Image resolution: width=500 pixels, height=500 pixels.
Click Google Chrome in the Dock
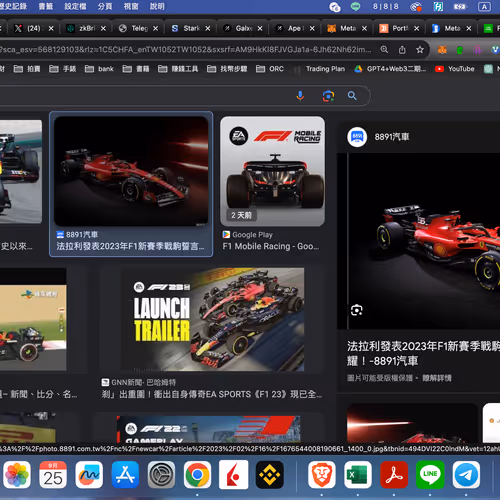point(197,475)
